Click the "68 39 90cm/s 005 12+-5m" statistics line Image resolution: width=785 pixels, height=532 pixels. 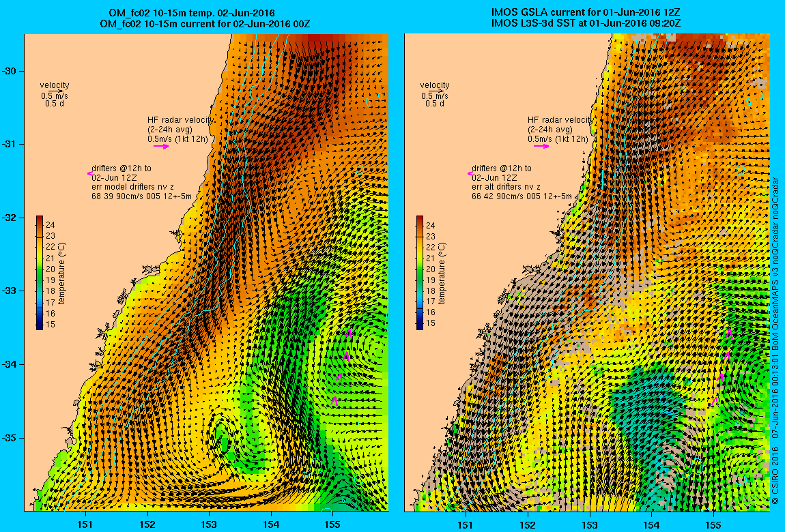click(142, 196)
